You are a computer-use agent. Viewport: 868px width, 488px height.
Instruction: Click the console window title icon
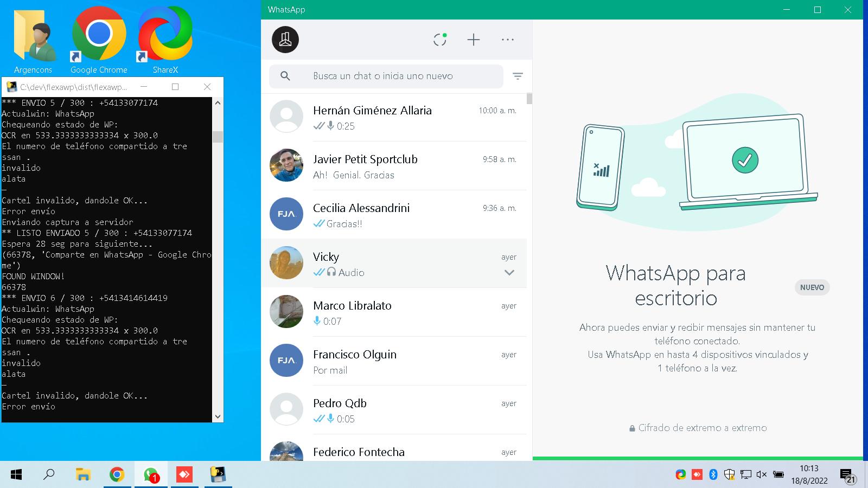[x=11, y=87]
